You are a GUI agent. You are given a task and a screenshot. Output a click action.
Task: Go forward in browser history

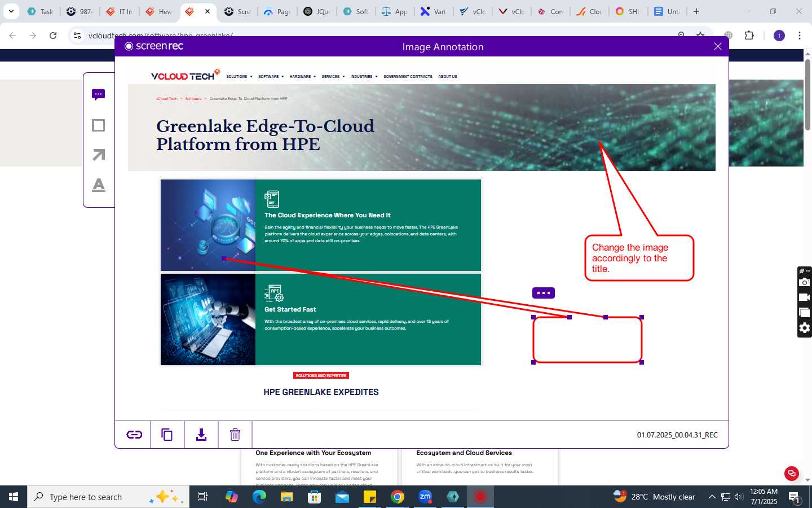[33, 36]
